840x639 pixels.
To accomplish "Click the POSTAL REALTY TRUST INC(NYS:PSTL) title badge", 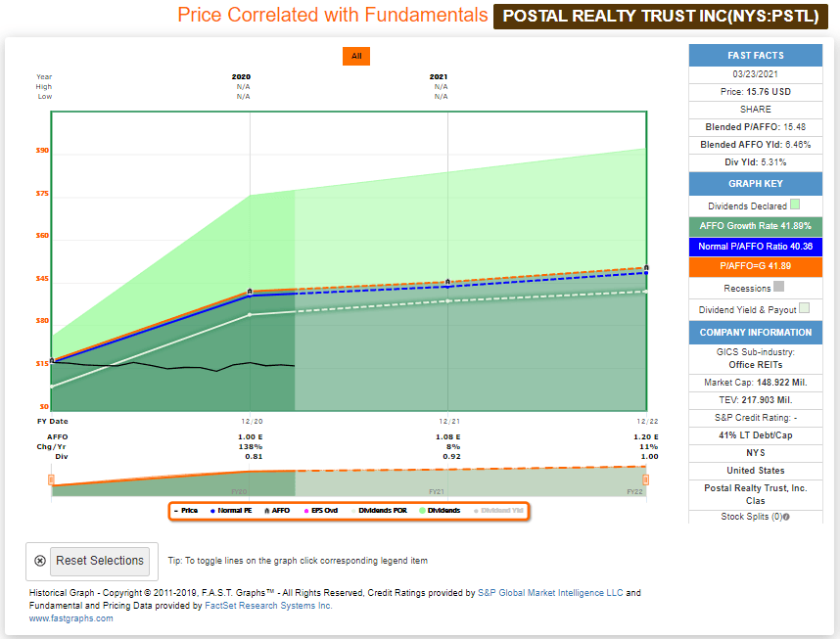I will pyautogui.click(x=661, y=16).
